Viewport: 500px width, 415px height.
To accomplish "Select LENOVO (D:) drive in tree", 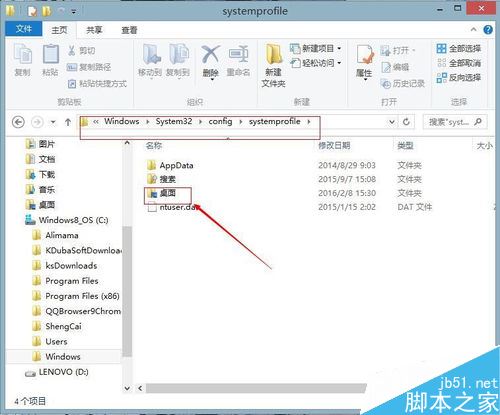I will point(57,372).
